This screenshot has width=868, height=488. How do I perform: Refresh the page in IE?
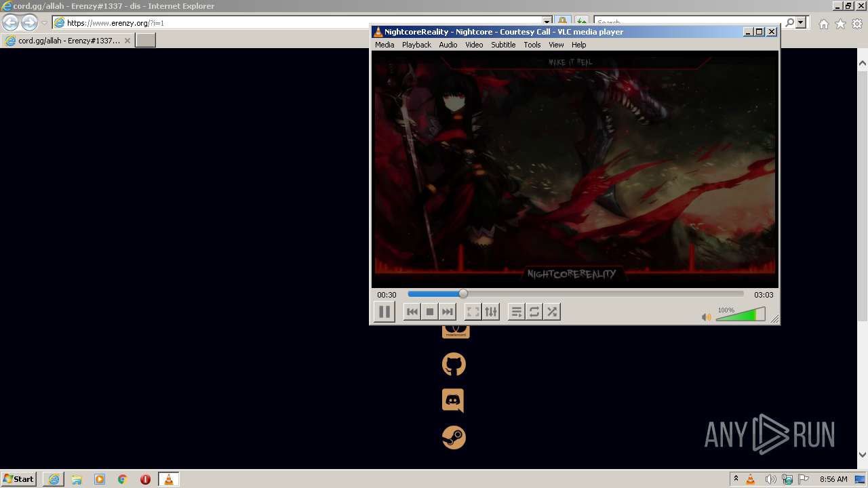(582, 22)
